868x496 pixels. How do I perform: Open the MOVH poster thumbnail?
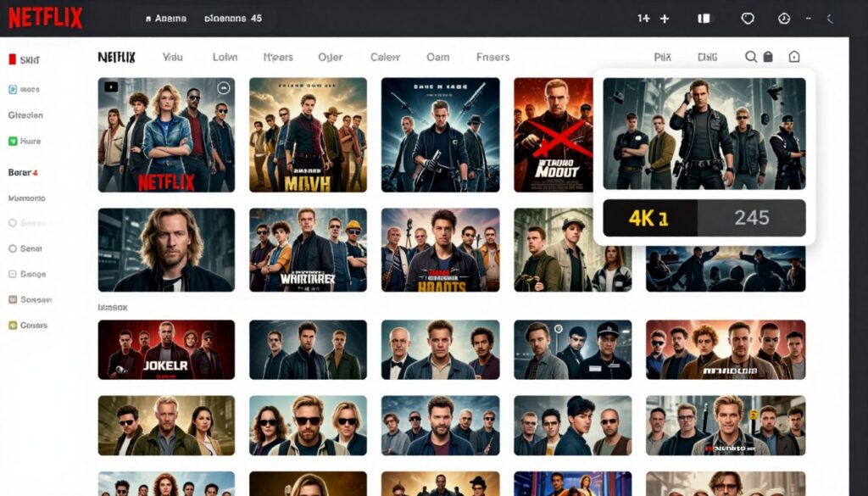[x=308, y=135]
